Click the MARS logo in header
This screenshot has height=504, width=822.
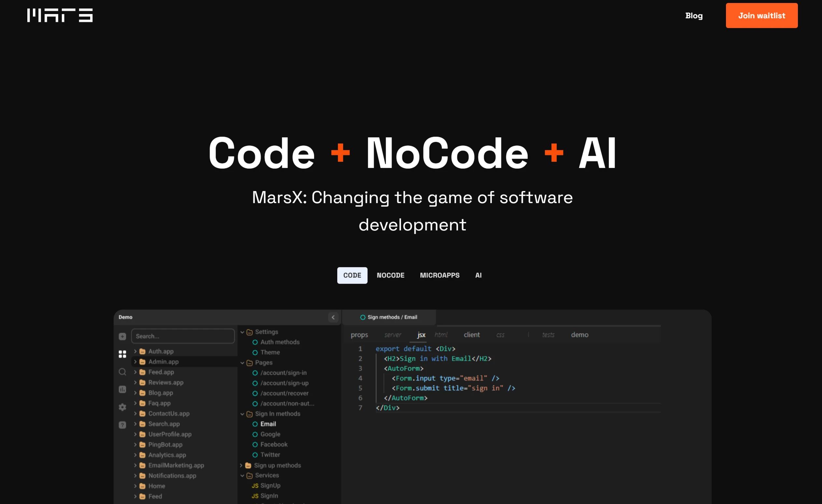[x=60, y=15]
